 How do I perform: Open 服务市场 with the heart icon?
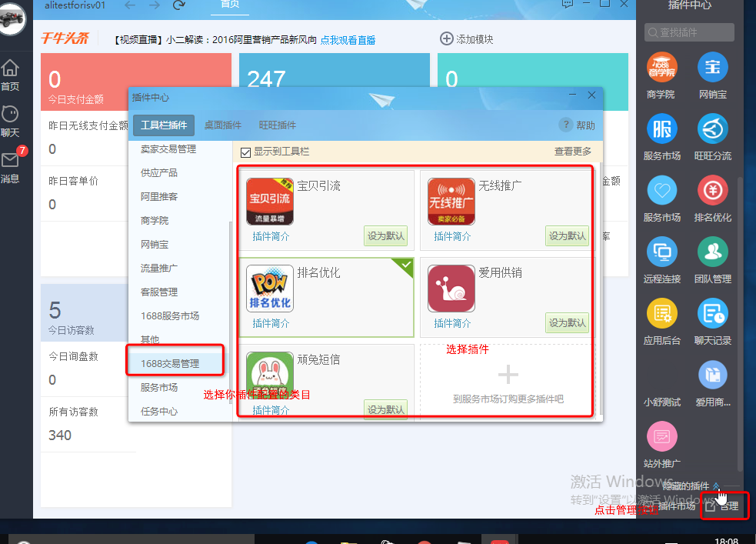click(661, 191)
